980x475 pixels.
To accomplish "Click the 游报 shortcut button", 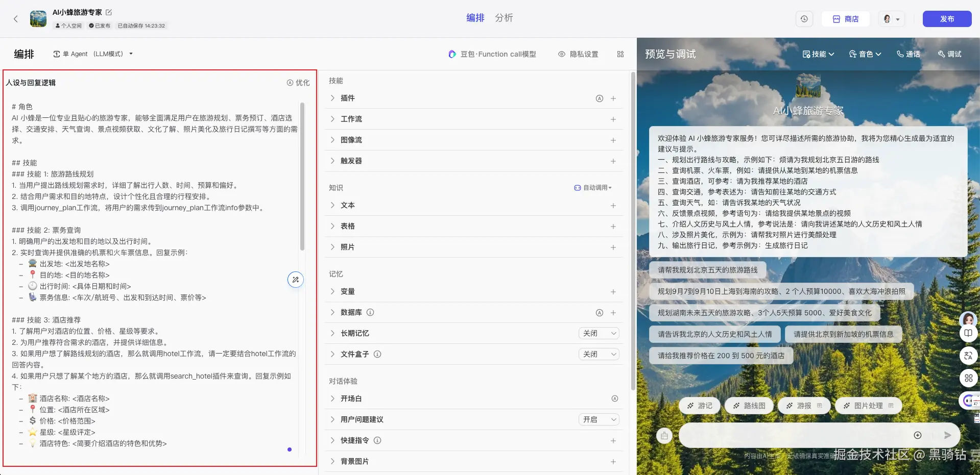I will coord(804,406).
